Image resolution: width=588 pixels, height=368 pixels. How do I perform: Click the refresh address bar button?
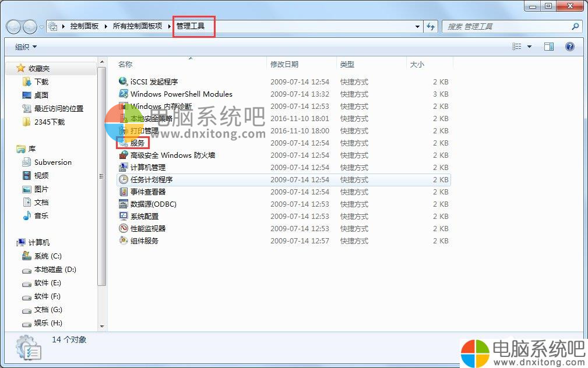click(431, 26)
